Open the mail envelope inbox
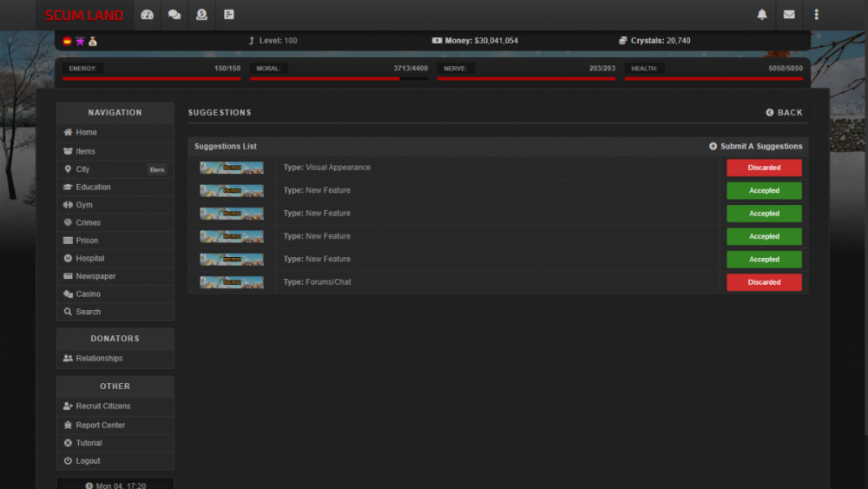The height and width of the screenshot is (489, 868). pyautogui.click(x=789, y=15)
